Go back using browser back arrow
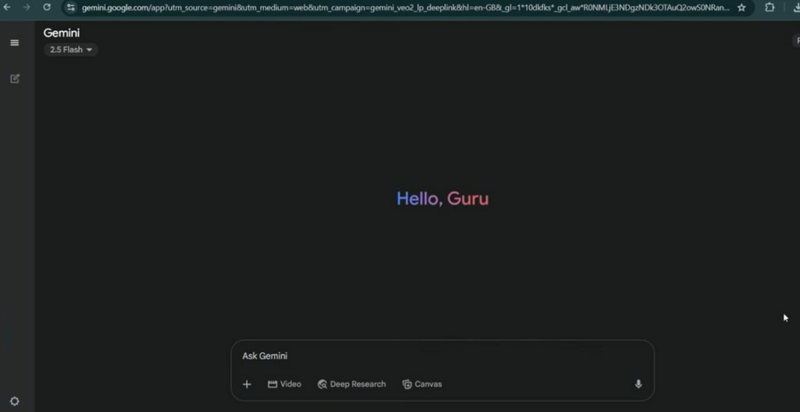This screenshot has width=800, height=412. click(x=7, y=7)
